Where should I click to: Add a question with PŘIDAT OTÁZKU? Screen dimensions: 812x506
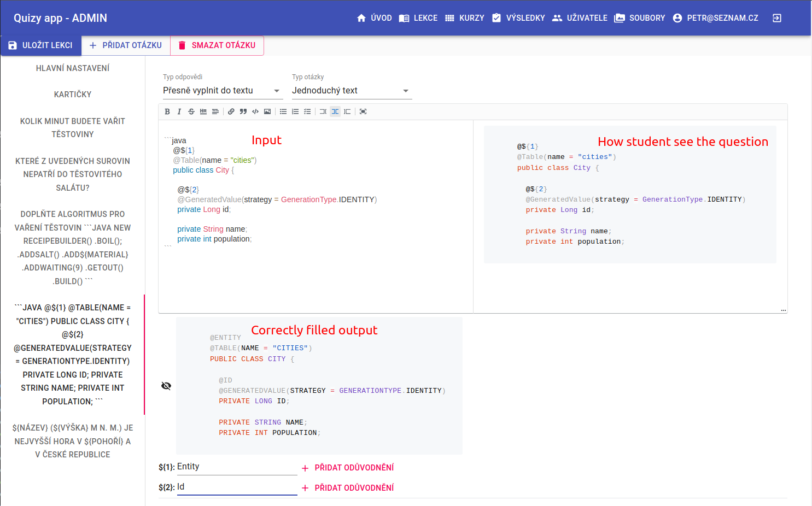pyautogui.click(x=126, y=45)
